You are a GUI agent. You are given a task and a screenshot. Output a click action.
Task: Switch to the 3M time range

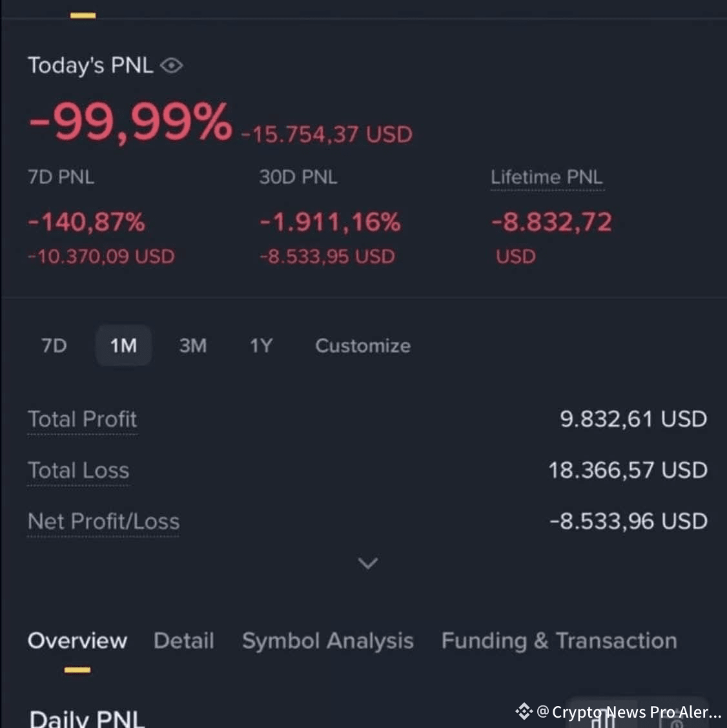pos(193,346)
